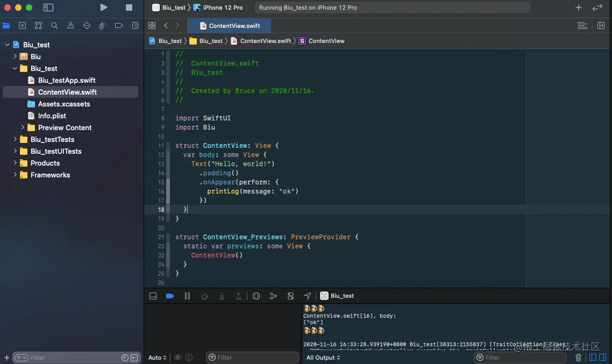Open the Breakpoint navigator icon
Image resolution: width=612 pixels, height=364 pixels.
click(x=119, y=26)
